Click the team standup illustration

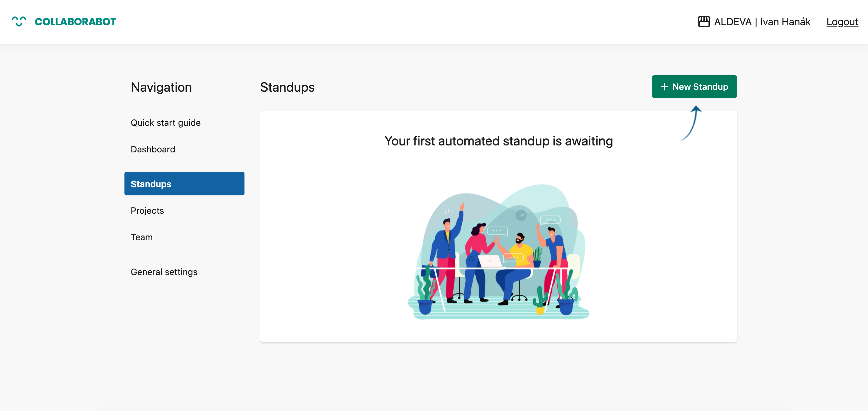coord(498,252)
